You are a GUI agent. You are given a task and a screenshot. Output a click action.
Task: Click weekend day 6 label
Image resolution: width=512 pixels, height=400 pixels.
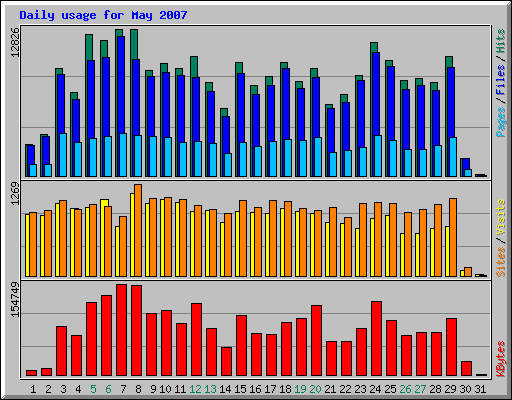[108, 389]
